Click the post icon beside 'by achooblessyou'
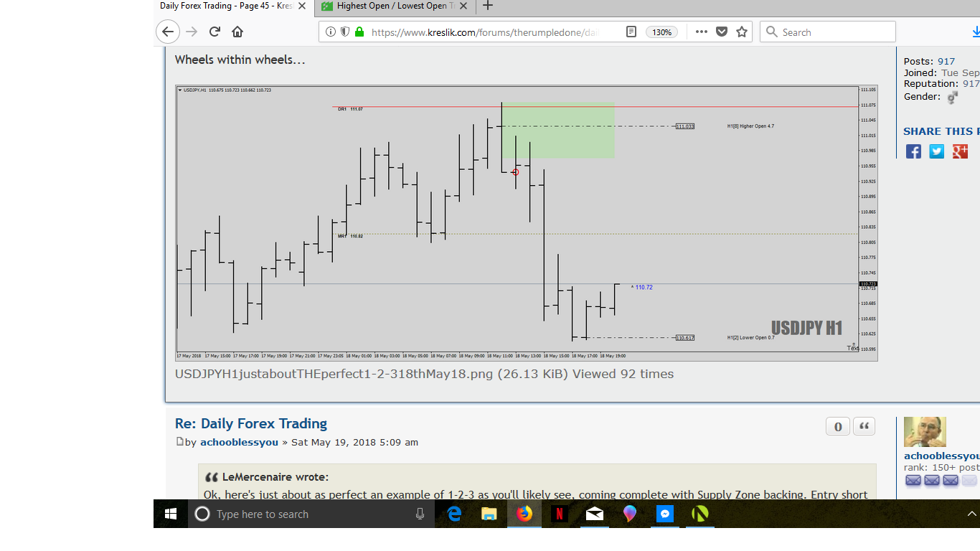Image resolution: width=980 pixels, height=551 pixels. coord(180,442)
